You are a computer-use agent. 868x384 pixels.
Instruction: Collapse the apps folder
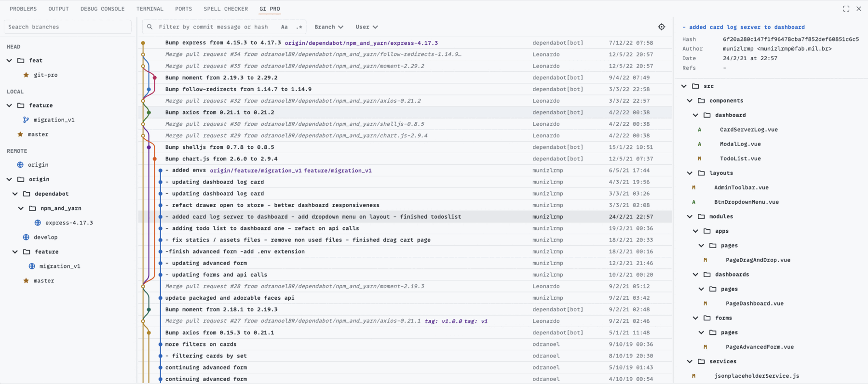tap(695, 231)
